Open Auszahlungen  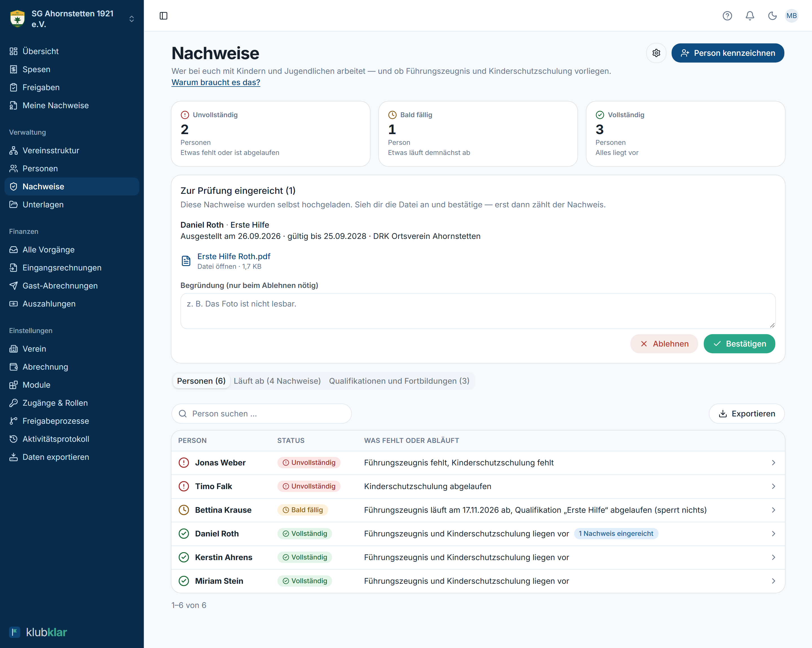click(72, 304)
